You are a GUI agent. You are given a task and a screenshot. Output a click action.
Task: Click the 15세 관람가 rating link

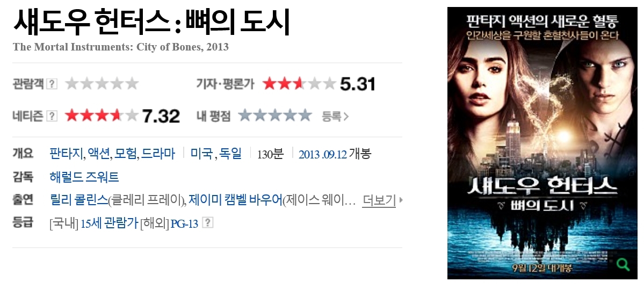(x=109, y=223)
